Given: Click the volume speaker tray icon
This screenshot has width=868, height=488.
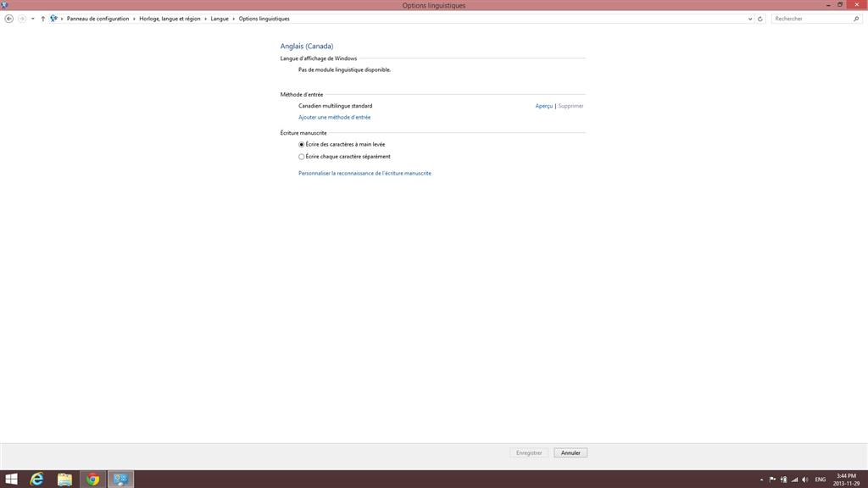Looking at the screenshot, I should click(805, 480).
